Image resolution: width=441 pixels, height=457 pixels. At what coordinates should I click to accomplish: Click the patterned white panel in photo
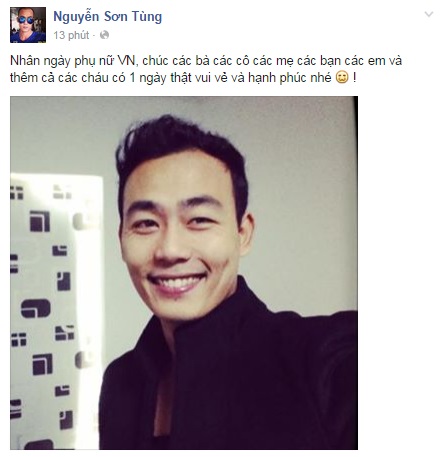tap(56, 310)
